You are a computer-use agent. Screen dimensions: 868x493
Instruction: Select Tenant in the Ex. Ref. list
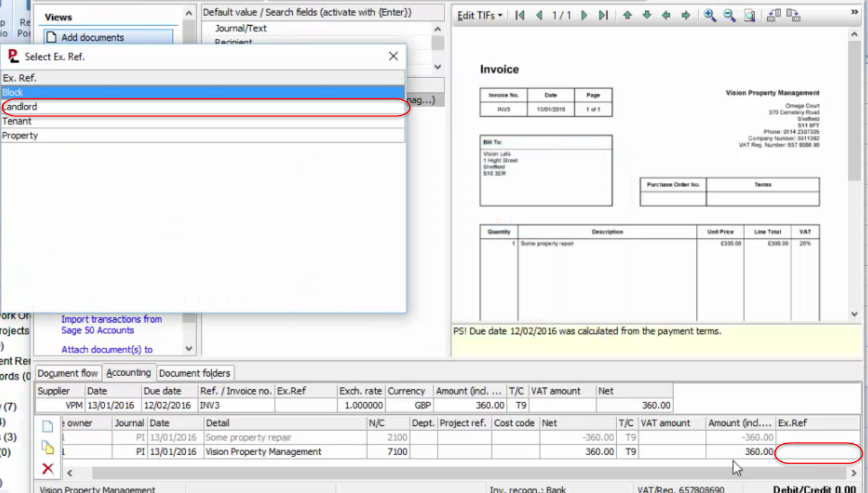(x=203, y=121)
